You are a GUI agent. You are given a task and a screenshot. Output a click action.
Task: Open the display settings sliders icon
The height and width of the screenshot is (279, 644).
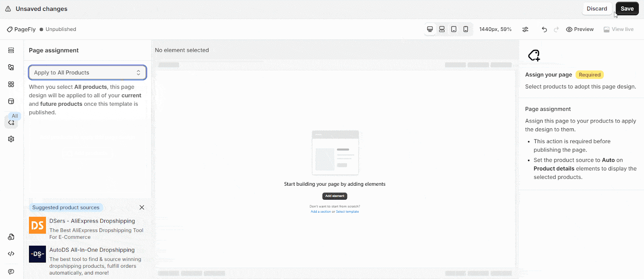525,29
